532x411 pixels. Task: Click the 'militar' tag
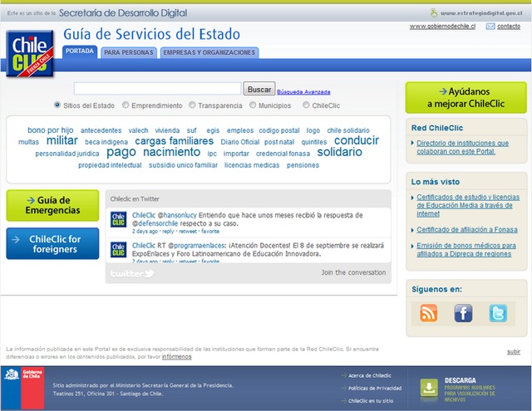coord(62,140)
